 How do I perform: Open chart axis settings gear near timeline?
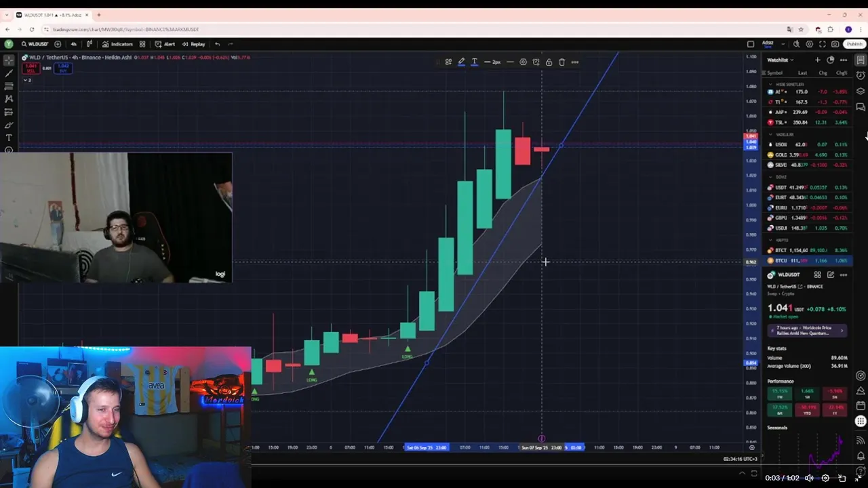tap(751, 447)
